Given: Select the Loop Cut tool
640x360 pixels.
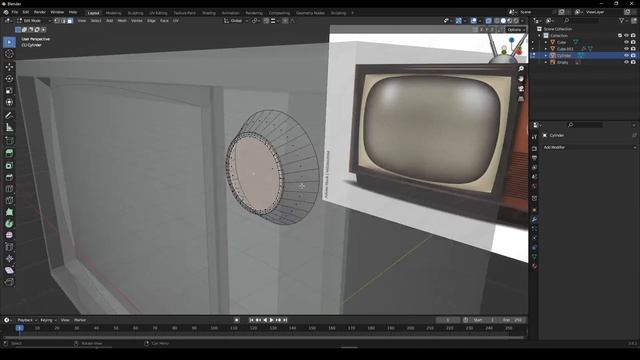Looking at the screenshot, I should tap(9, 189).
